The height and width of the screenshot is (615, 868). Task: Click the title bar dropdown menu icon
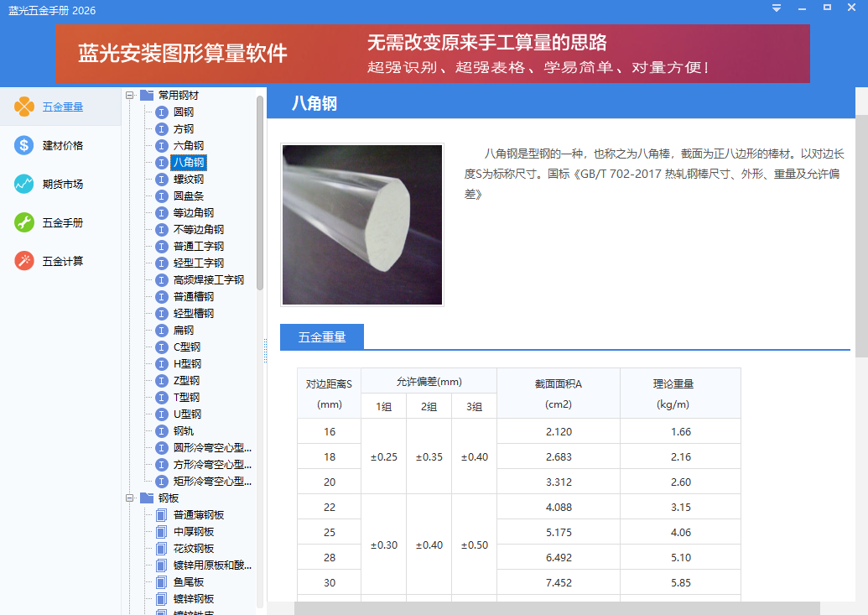777,8
